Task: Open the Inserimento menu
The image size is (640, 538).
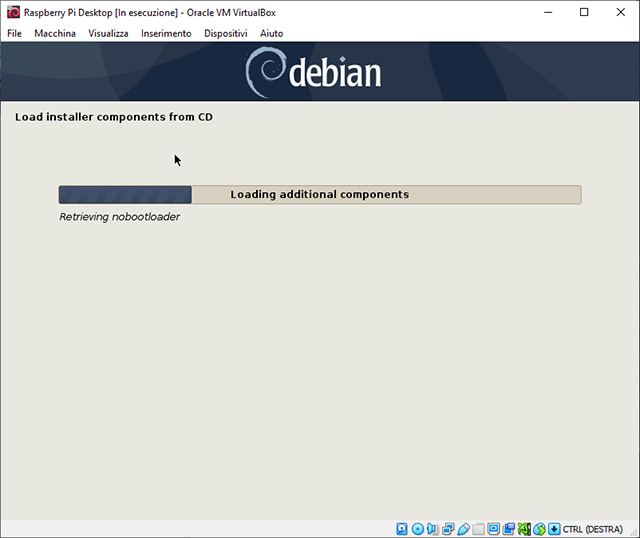Action: coord(166,33)
